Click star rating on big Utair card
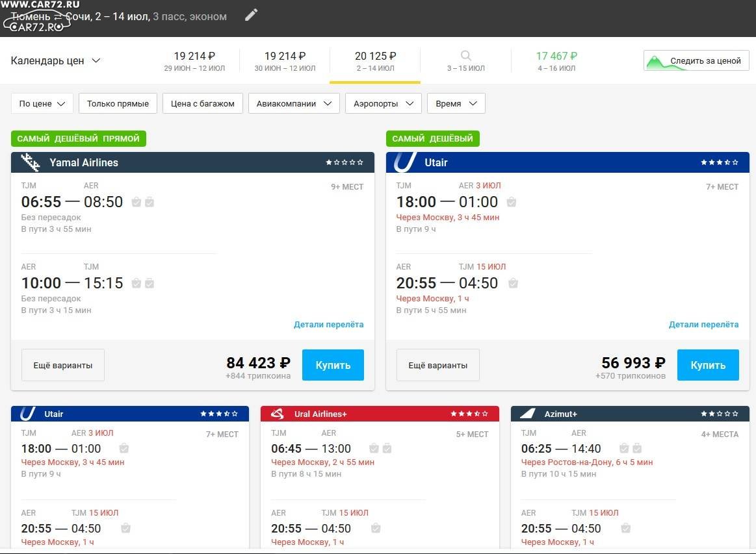The image size is (756, 554). (720, 162)
